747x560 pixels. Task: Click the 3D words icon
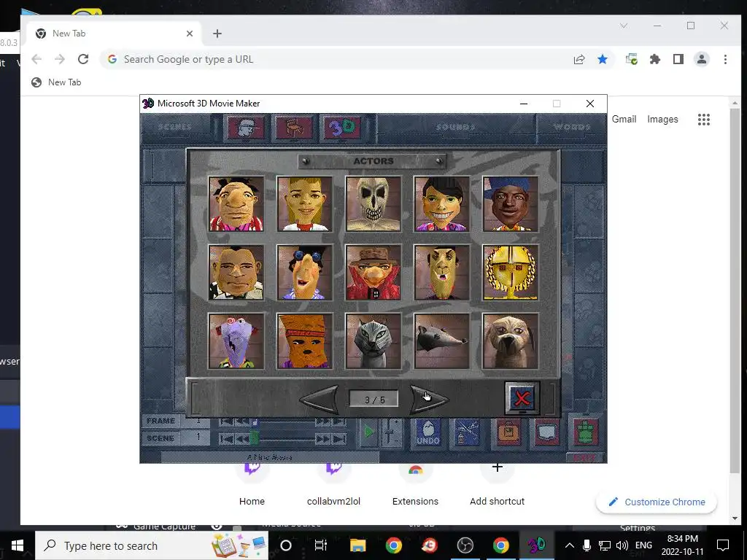point(342,128)
